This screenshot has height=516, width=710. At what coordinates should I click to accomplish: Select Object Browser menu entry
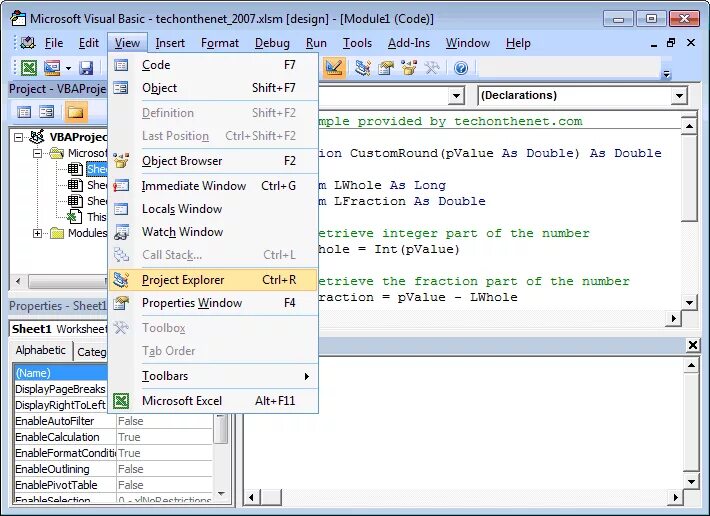[x=213, y=161]
